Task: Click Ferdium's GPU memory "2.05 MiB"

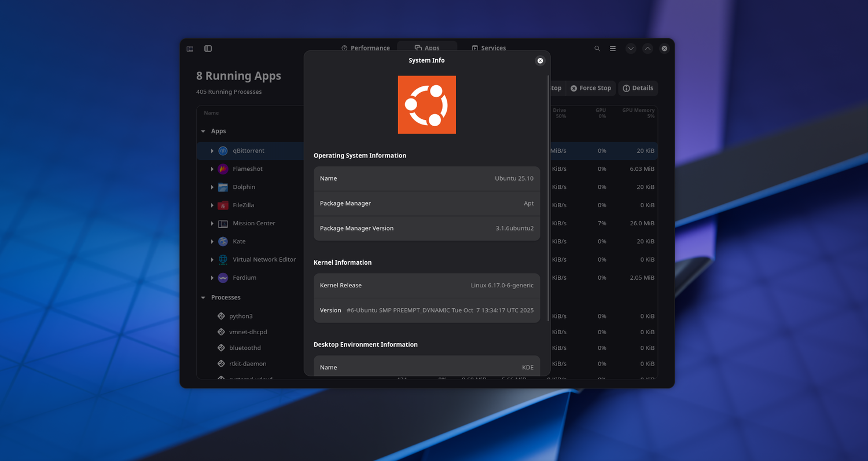Action: pyautogui.click(x=642, y=278)
